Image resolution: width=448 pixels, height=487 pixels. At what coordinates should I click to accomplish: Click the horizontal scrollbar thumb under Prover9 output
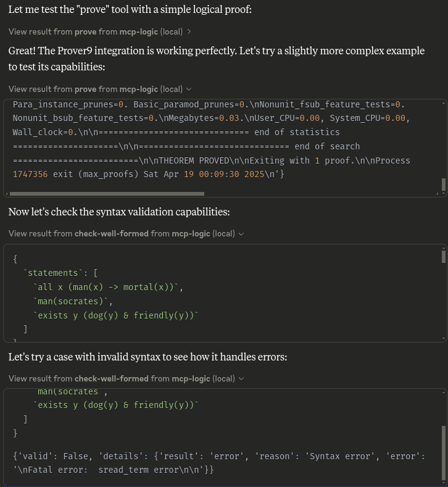(105, 193)
